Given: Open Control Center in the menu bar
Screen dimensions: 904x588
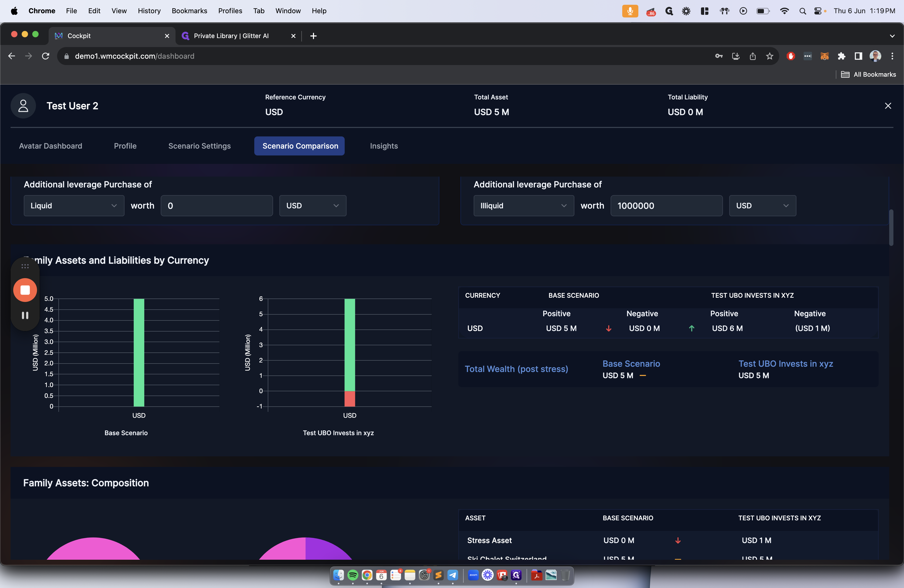Looking at the screenshot, I should pos(818,11).
